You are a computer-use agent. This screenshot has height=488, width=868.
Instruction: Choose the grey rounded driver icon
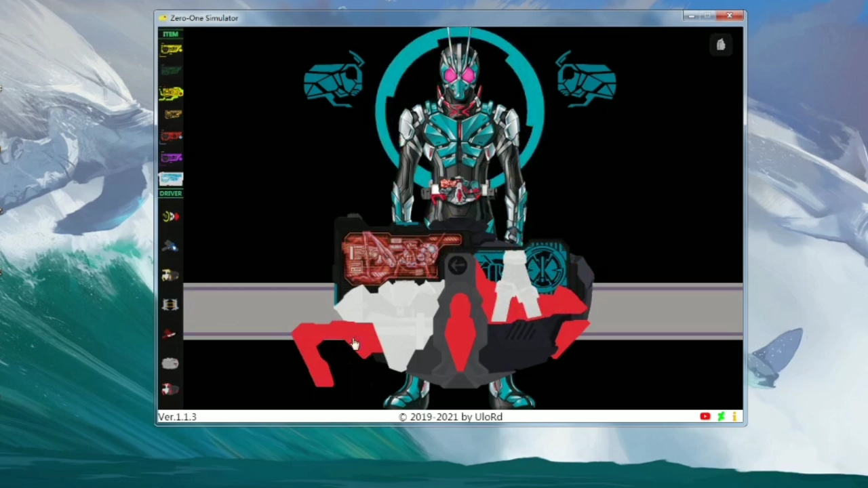(x=171, y=363)
